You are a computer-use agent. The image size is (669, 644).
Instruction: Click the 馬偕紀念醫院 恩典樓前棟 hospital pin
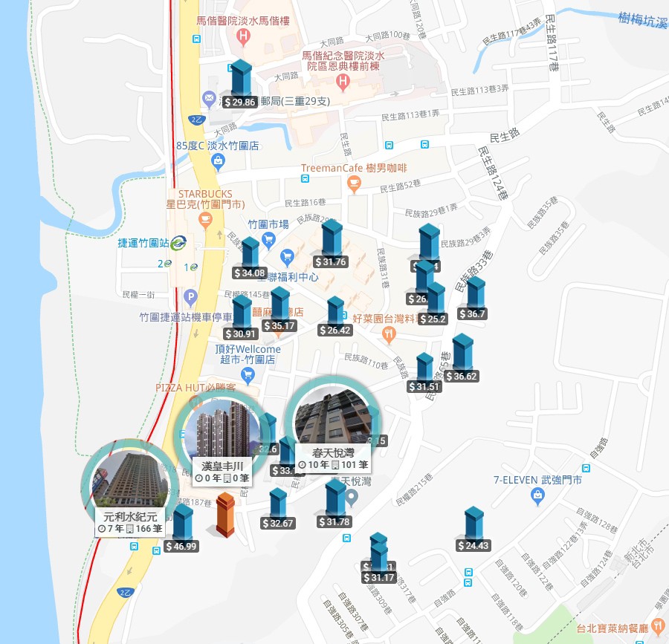(x=343, y=82)
